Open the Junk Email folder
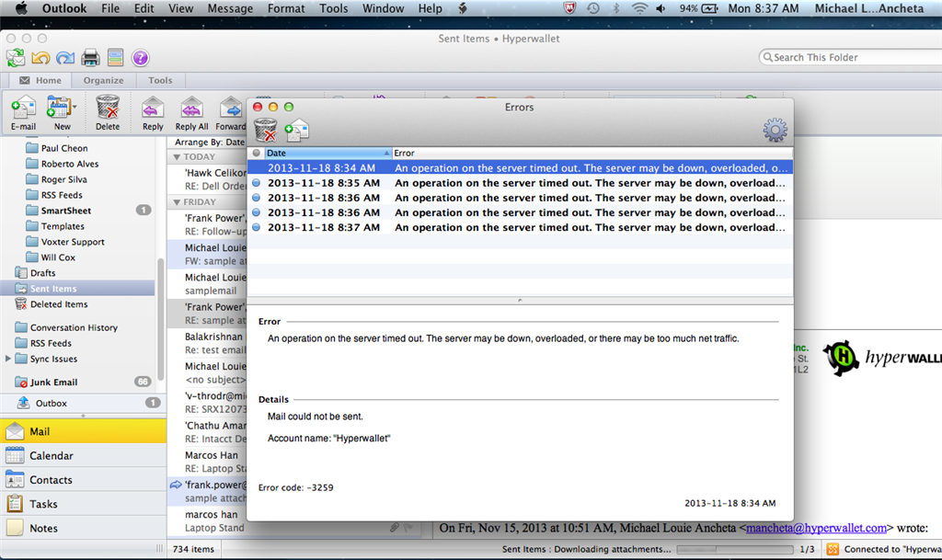This screenshot has width=942, height=560. point(53,382)
